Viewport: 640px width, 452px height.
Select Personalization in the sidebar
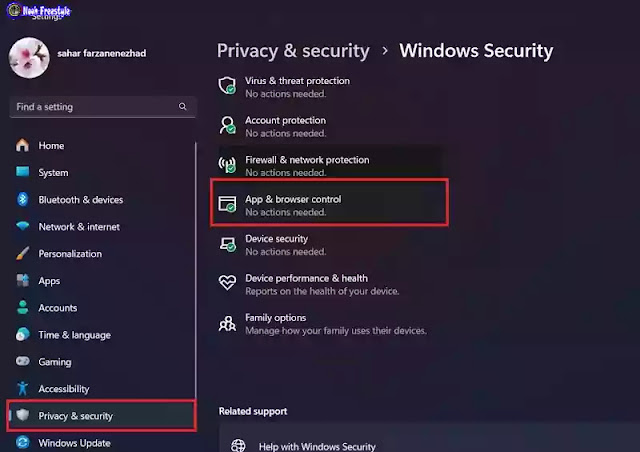click(101, 254)
